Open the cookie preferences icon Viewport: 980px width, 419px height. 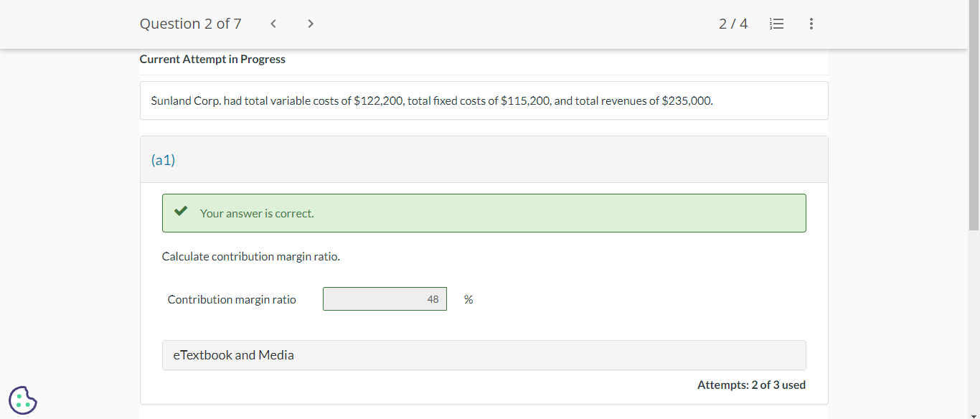23,400
